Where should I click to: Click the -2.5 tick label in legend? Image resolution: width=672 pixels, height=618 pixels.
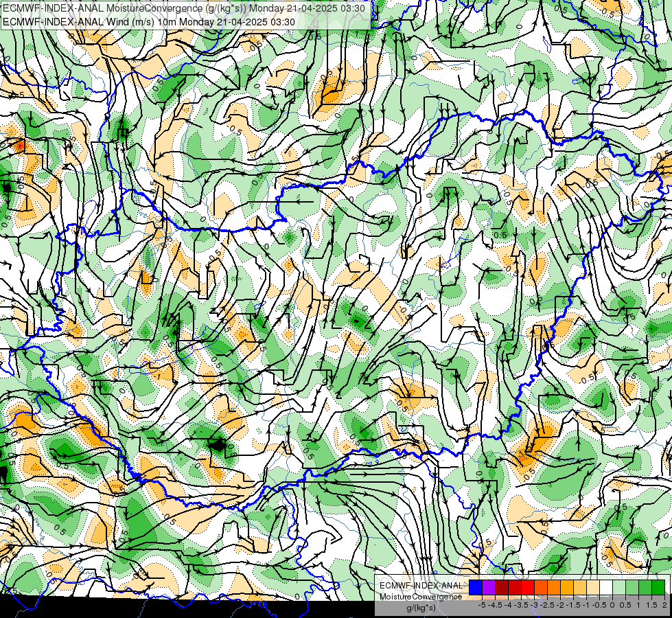547,605
